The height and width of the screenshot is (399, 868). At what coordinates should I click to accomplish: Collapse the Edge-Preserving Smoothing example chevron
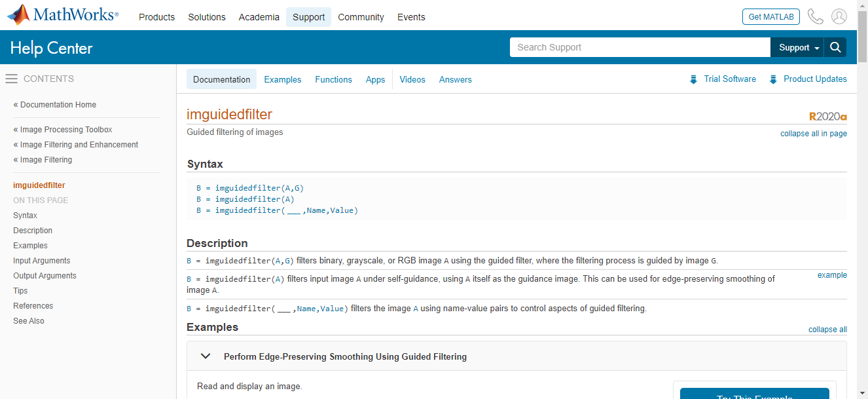(x=206, y=356)
